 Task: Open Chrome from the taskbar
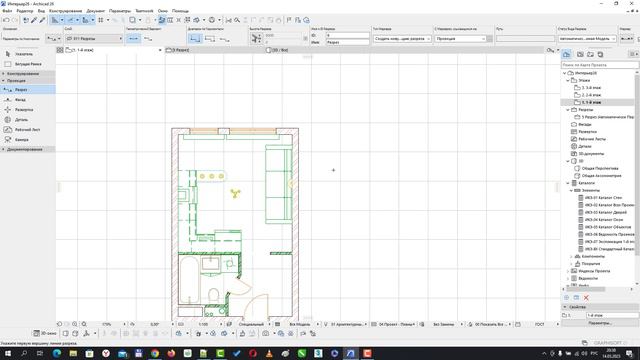click(155, 353)
